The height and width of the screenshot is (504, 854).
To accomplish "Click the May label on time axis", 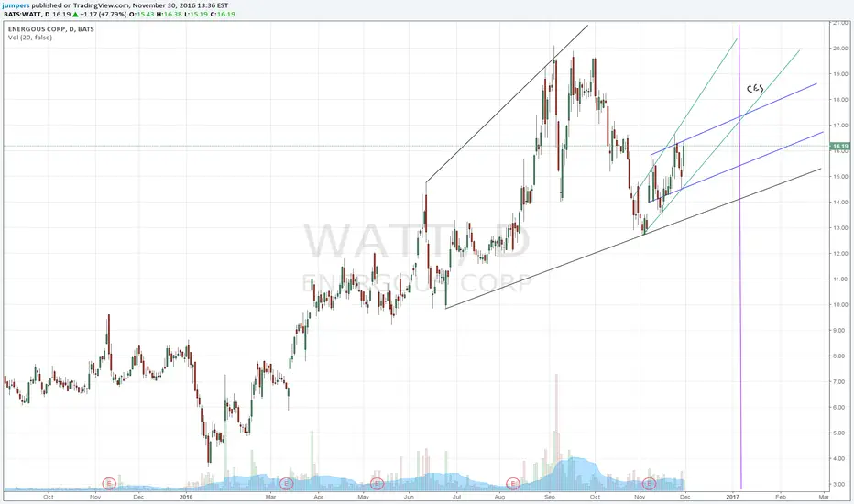I will (x=363, y=497).
